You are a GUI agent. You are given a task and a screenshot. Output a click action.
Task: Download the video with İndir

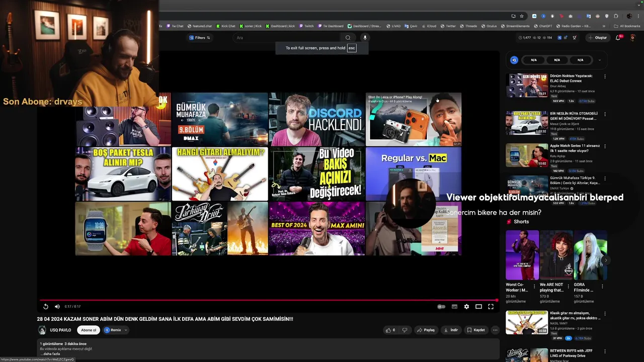click(451, 330)
